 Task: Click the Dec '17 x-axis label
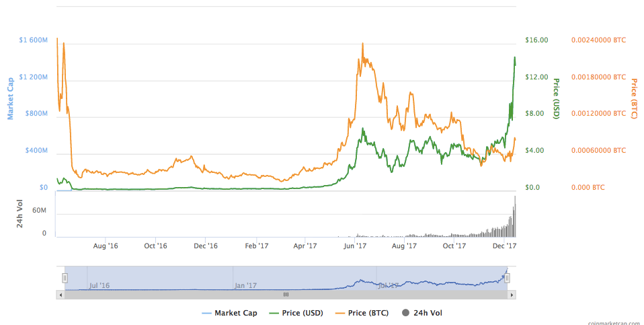[x=504, y=246]
